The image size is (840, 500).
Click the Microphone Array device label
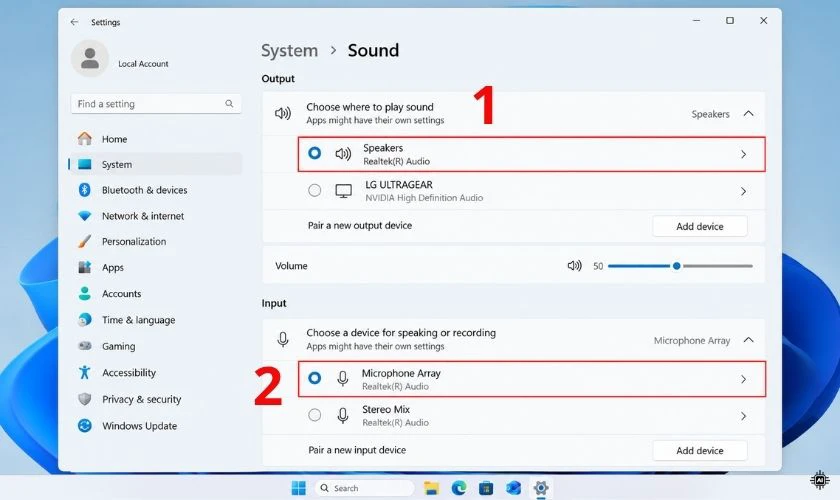[401, 379]
